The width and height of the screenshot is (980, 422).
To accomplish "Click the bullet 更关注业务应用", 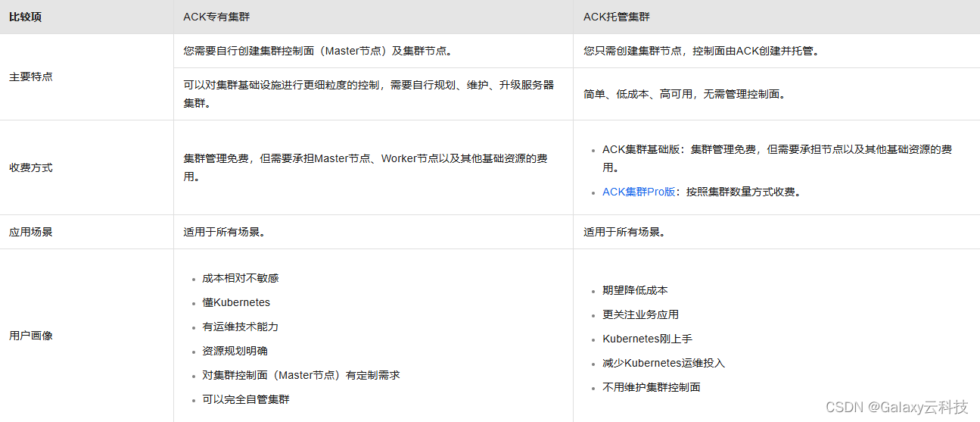I will pos(640,315).
